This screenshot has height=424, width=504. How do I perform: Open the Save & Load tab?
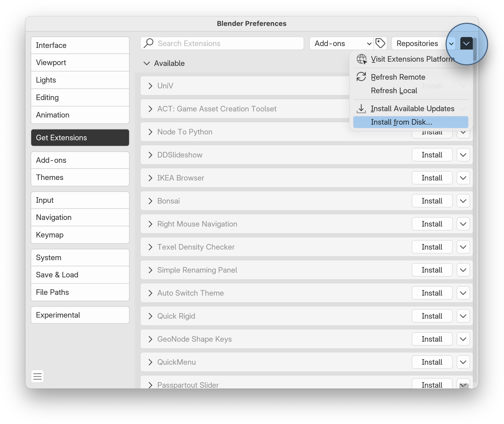click(x=80, y=275)
